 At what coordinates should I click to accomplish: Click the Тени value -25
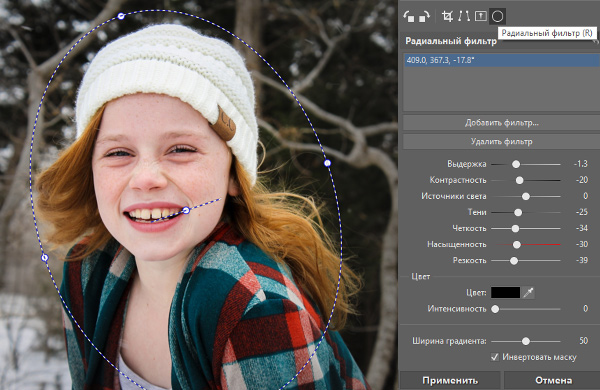(x=581, y=212)
